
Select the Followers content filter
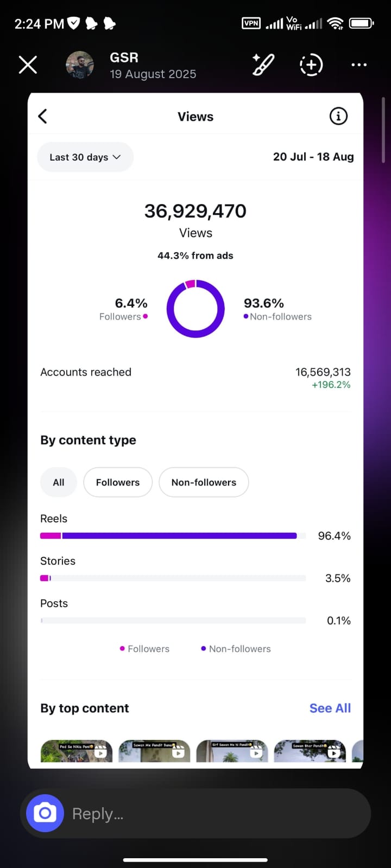117,482
